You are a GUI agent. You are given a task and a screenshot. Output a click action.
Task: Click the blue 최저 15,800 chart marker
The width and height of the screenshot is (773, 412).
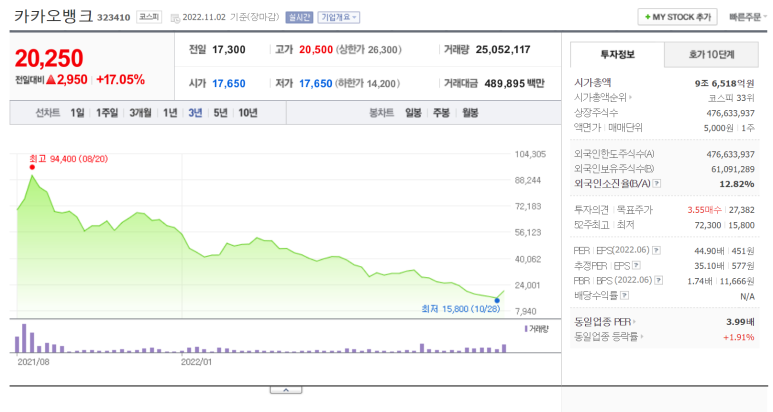point(497,300)
